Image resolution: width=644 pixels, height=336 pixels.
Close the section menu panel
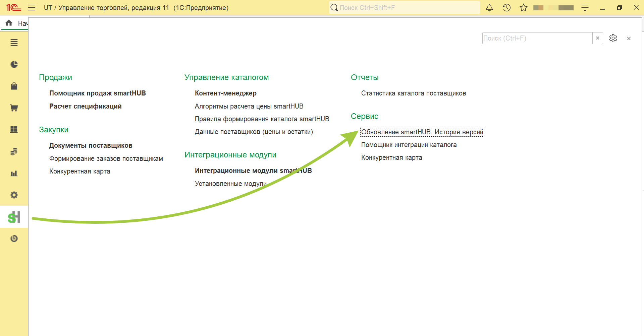pos(629,39)
